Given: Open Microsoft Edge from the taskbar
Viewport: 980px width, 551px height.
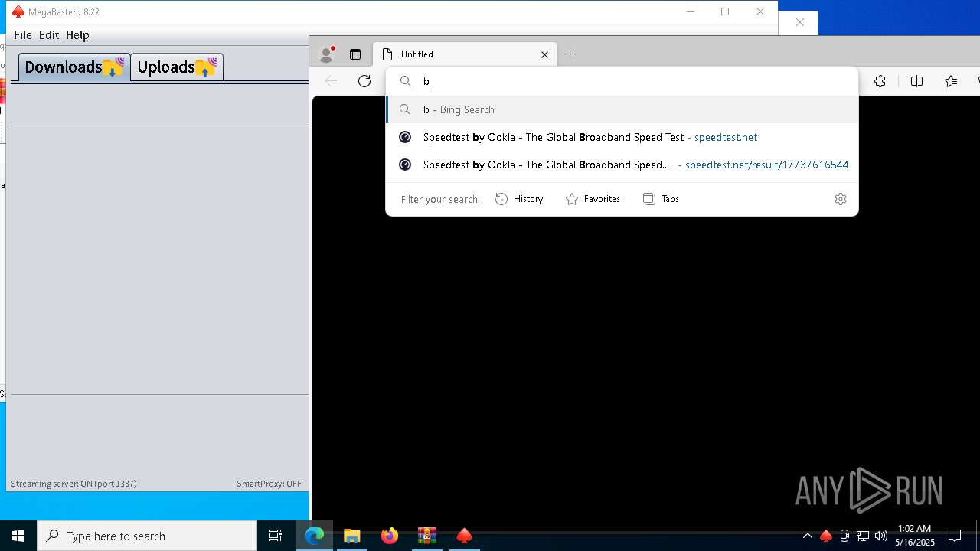Looking at the screenshot, I should pos(315,536).
